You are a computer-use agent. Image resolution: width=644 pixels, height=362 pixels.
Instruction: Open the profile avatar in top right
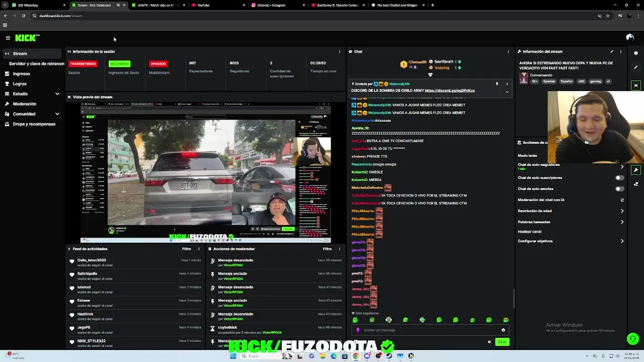coord(629,38)
